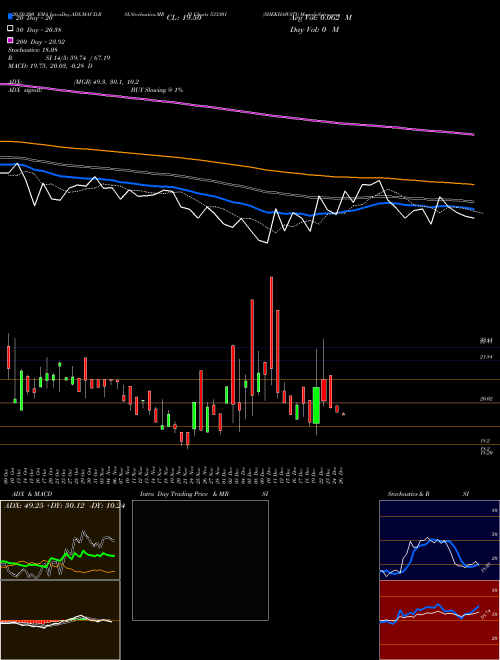Click the white 50 Day legend swatch
Image resolution: width=500 pixels, height=660 pixels.
coord(10,28)
